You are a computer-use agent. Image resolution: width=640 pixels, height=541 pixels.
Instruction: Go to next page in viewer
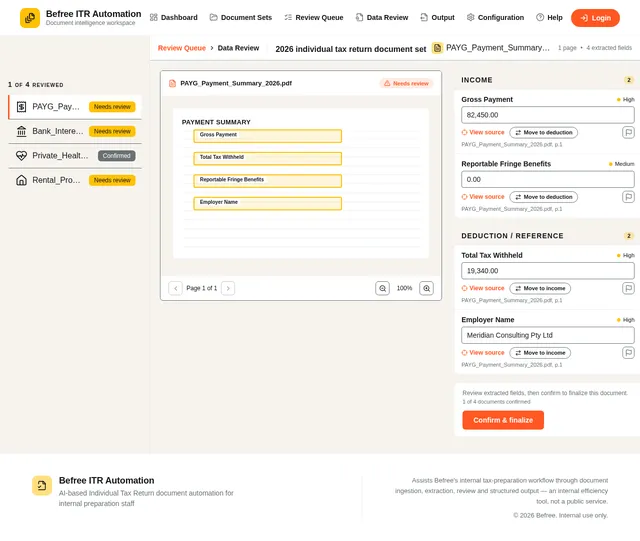tap(228, 288)
